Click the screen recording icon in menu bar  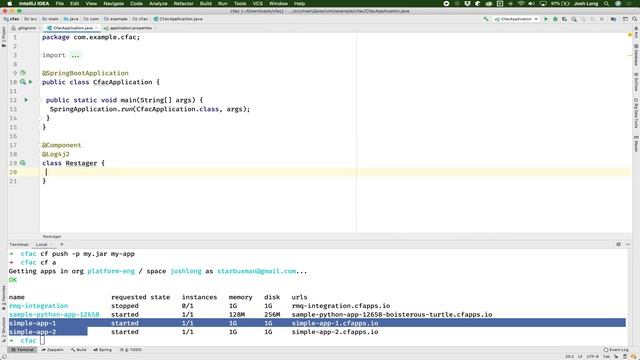pos(446,4)
